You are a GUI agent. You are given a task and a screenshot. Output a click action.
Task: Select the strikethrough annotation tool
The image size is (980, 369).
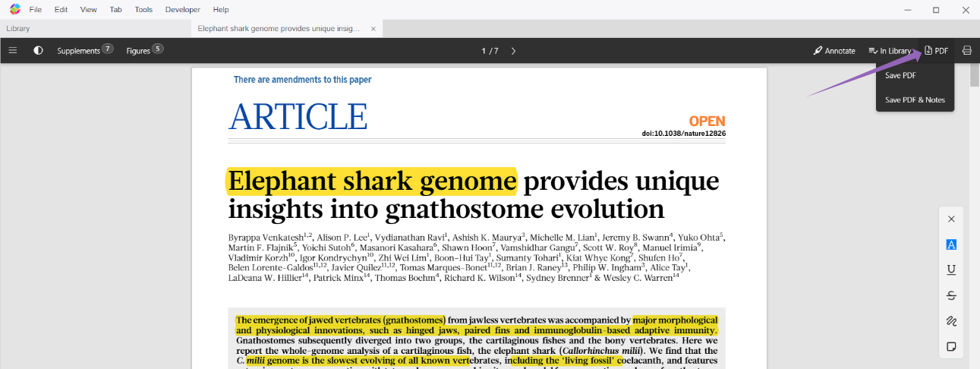point(951,295)
